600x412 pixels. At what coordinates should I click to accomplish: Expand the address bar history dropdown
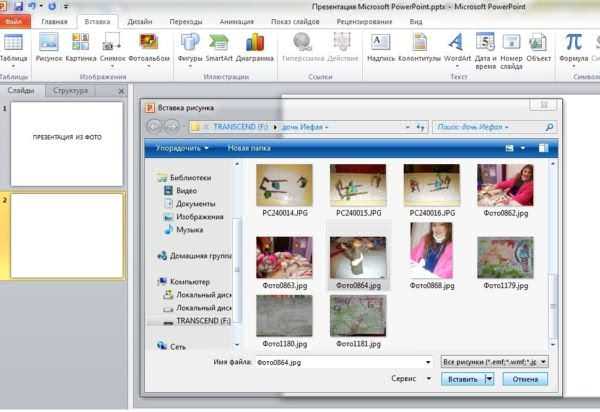tap(408, 127)
